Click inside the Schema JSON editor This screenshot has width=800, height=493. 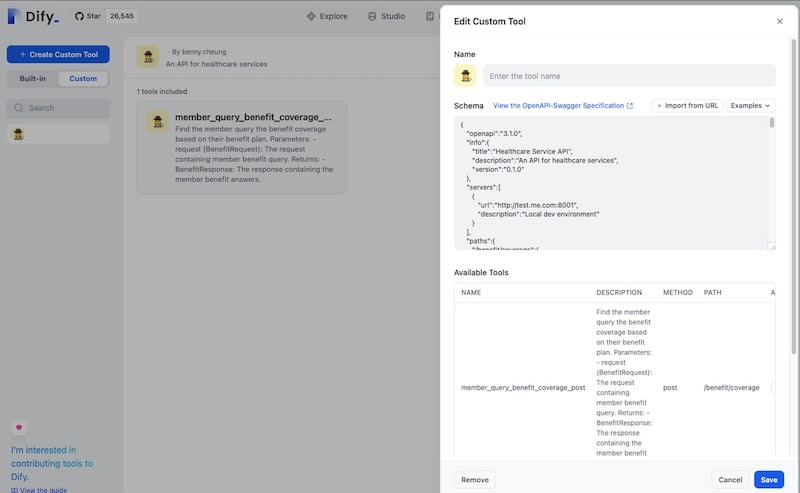[x=611, y=183]
